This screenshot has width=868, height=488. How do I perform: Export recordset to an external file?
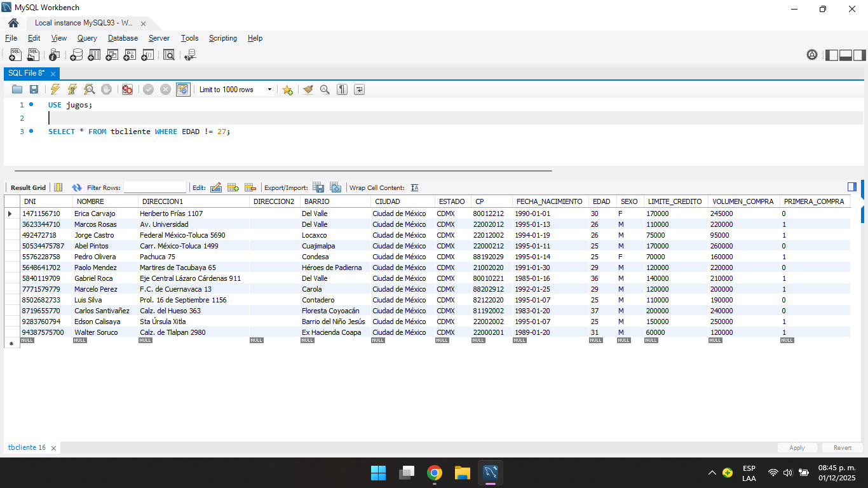click(x=318, y=187)
